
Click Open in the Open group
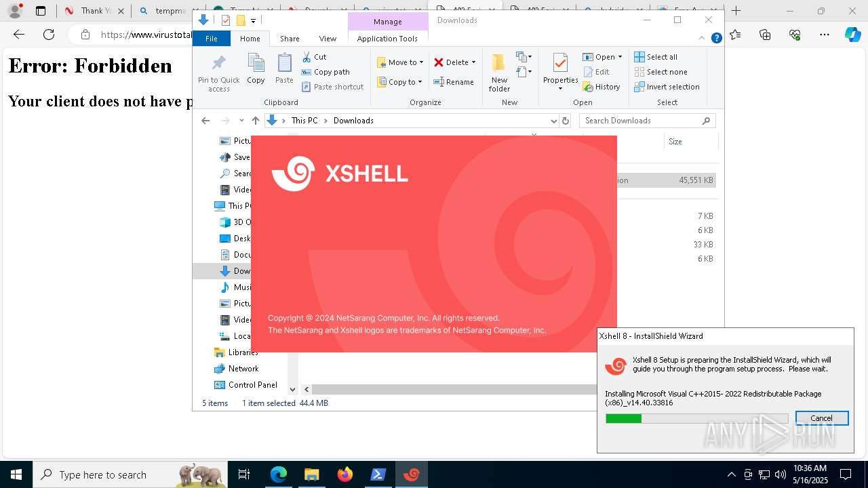[599, 57]
